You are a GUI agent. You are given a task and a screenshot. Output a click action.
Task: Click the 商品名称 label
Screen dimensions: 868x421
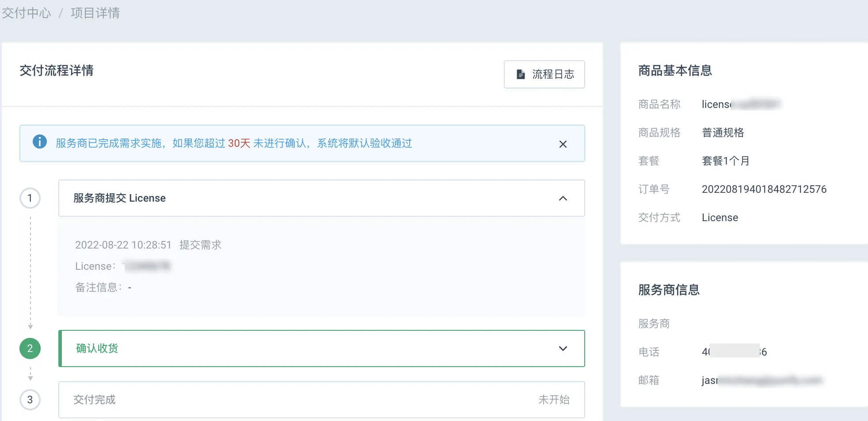pyautogui.click(x=659, y=104)
